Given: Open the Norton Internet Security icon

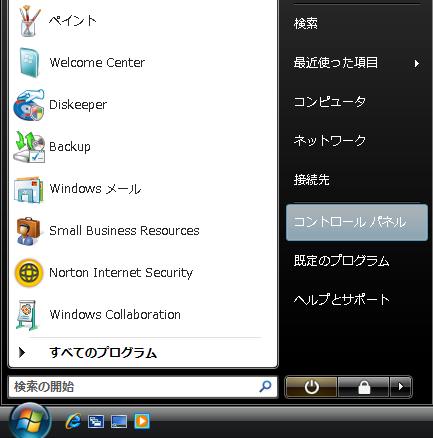Looking at the screenshot, I should (29, 273).
